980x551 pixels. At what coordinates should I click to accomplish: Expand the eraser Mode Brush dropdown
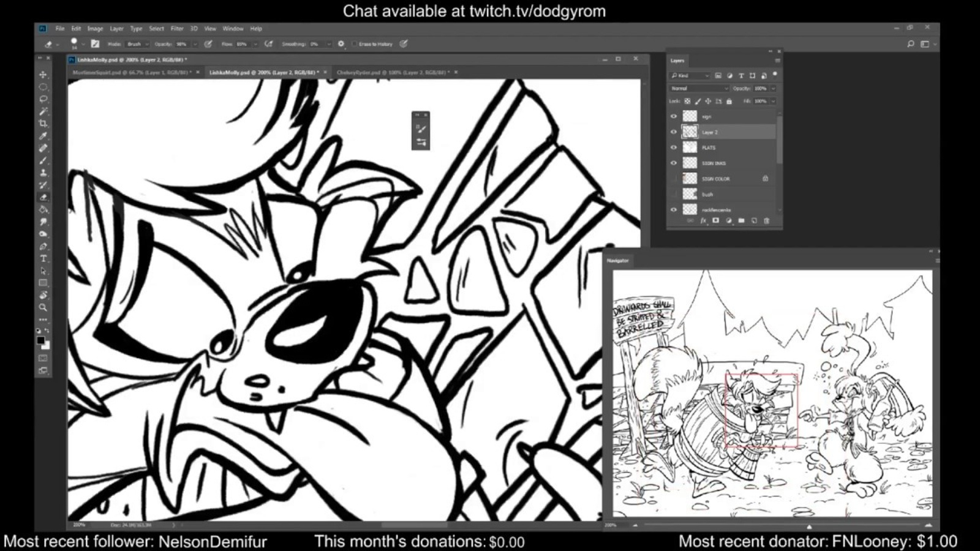tap(137, 44)
